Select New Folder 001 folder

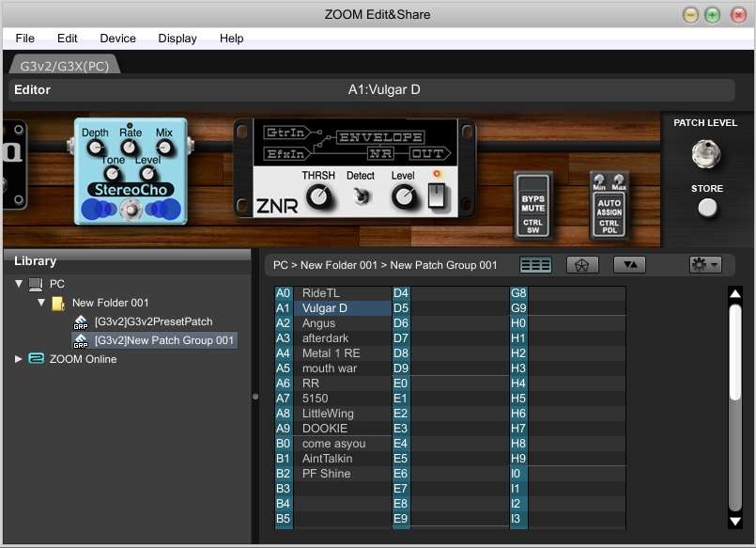click(111, 303)
